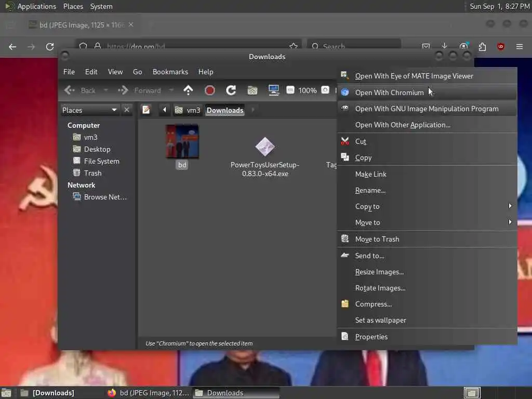Screen dimensions: 532x399
Task: Go up to parent folder
Action: point(188,90)
